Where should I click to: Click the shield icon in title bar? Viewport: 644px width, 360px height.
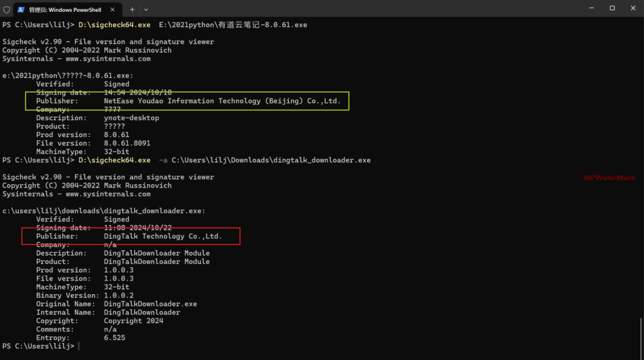point(6,9)
